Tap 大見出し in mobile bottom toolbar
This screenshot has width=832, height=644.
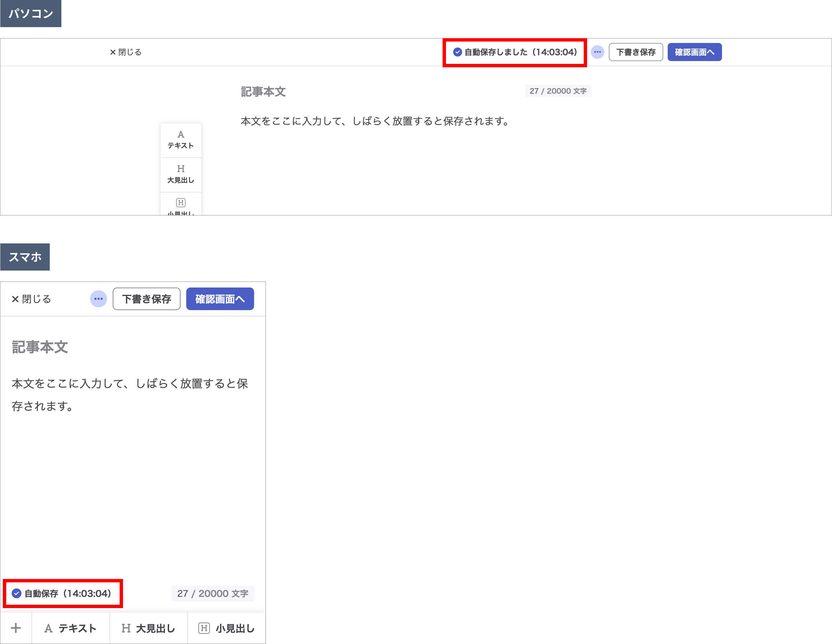[x=148, y=628]
